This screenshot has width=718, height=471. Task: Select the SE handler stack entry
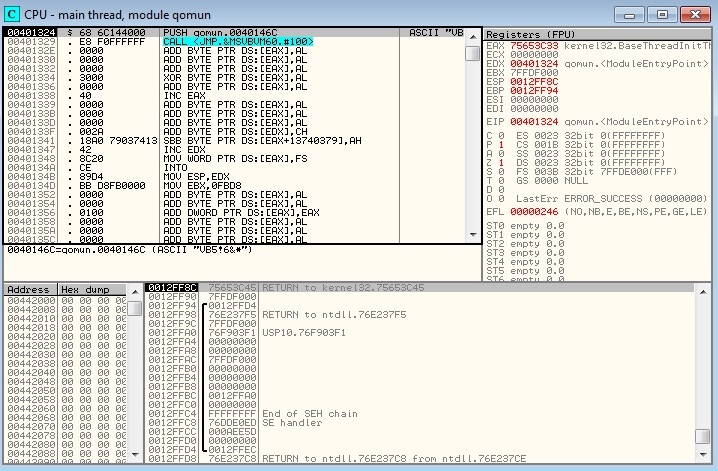pos(290,422)
